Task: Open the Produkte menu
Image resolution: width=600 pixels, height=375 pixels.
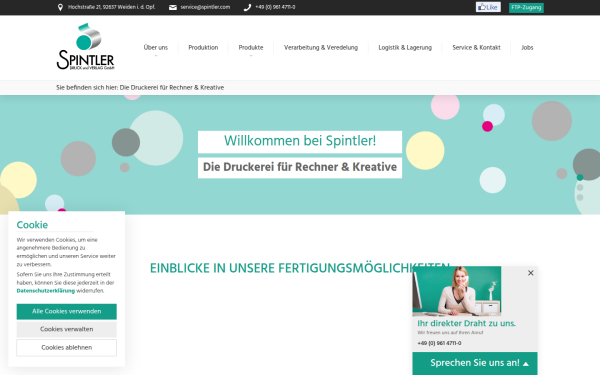Action: pos(251,47)
